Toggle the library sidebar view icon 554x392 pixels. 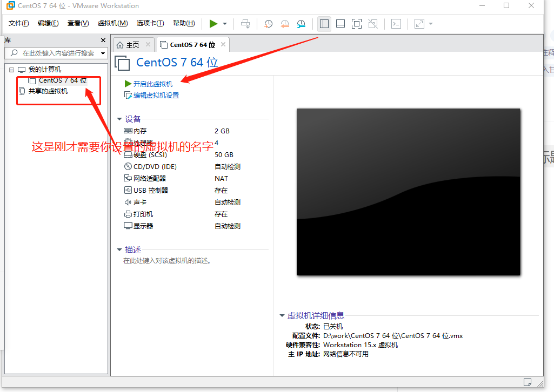pos(324,24)
